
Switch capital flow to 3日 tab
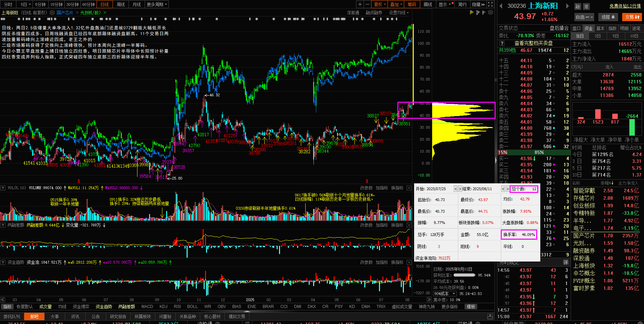point(598,36)
